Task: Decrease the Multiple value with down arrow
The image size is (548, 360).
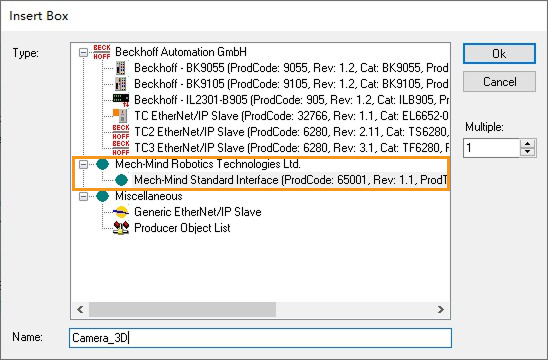Action: tap(527, 152)
